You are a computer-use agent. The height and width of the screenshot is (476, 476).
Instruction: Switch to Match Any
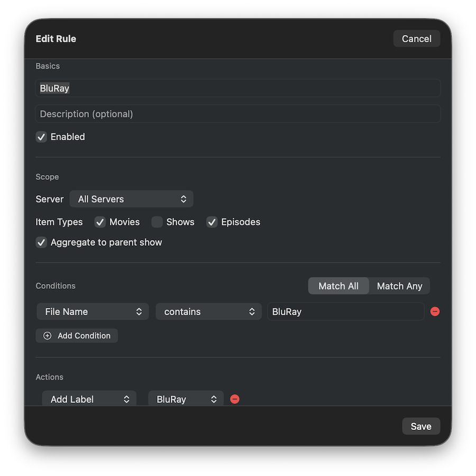tap(399, 286)
